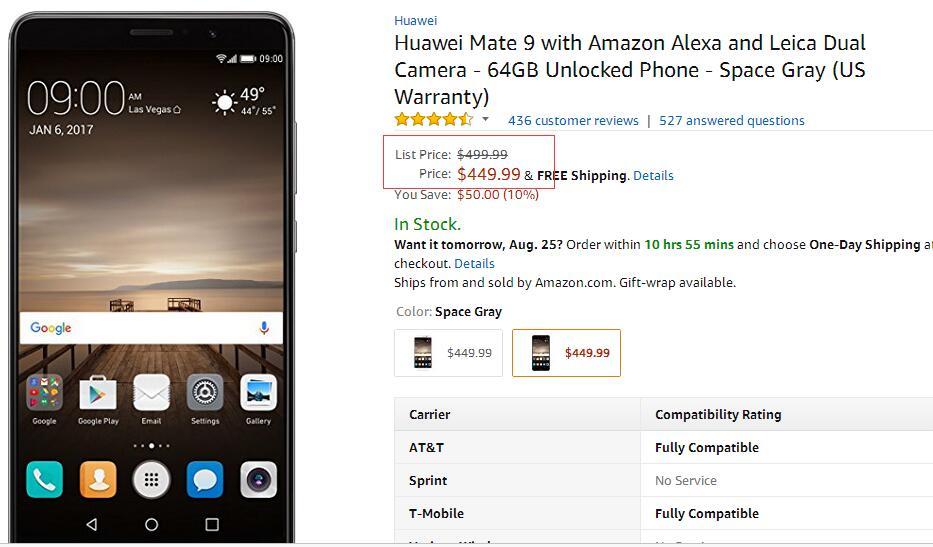This screenshot has height=547, width=933.
Task: Select the first color option swatch at $449.99
Action: coord(448,353)
